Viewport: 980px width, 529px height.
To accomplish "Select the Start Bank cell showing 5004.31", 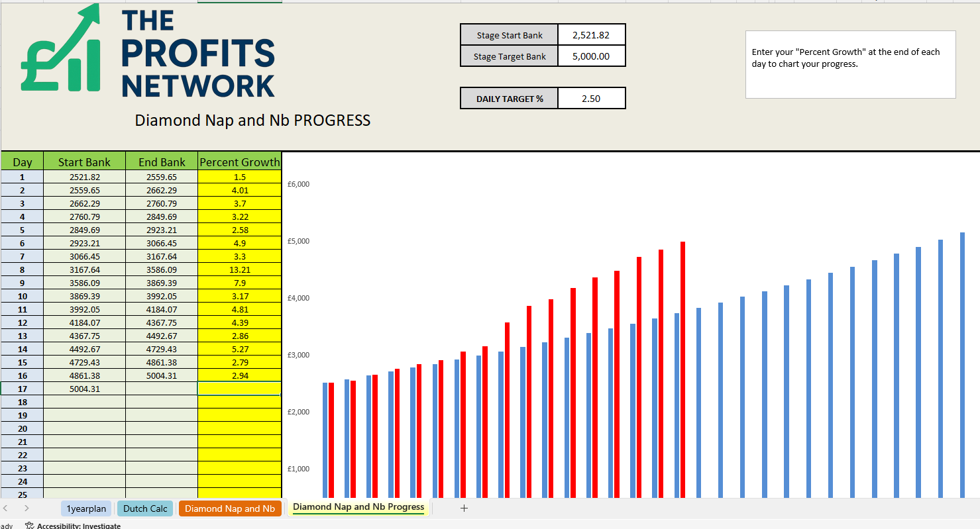I will (84, 389).
